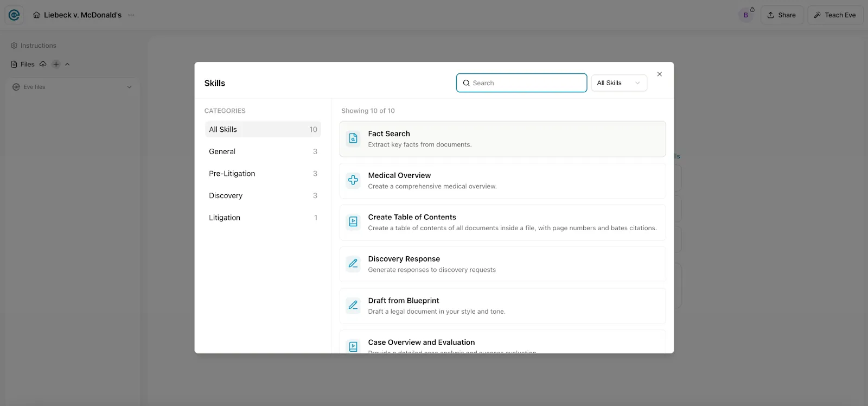Viewport: 868px width, 406px height.
Task: Click the 'Showing 10 of 10' label
Action: tap(368, 111)
